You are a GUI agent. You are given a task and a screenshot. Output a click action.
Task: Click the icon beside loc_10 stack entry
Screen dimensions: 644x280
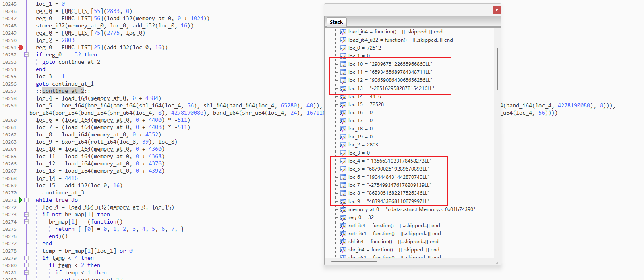coord(343,64)
